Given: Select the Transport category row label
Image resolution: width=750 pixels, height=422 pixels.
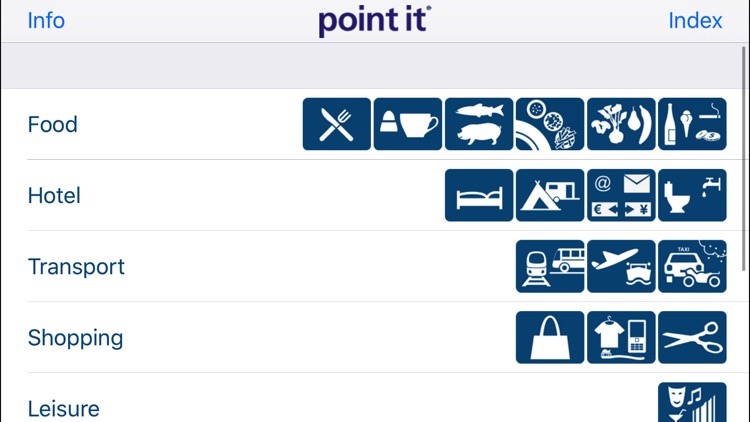Looking at the screenshot, I should click(x=76, y=267).
